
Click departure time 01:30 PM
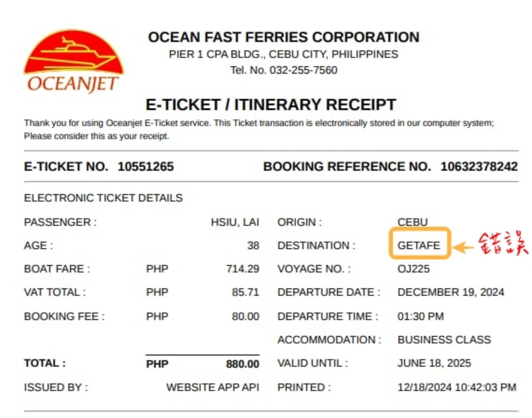click(x=421, y=316)
